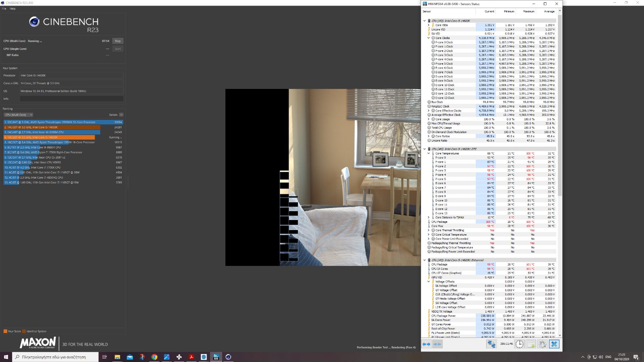
Task: Start sensor logging with the sheet-plus icon
Action: click(x=531, y=344)
